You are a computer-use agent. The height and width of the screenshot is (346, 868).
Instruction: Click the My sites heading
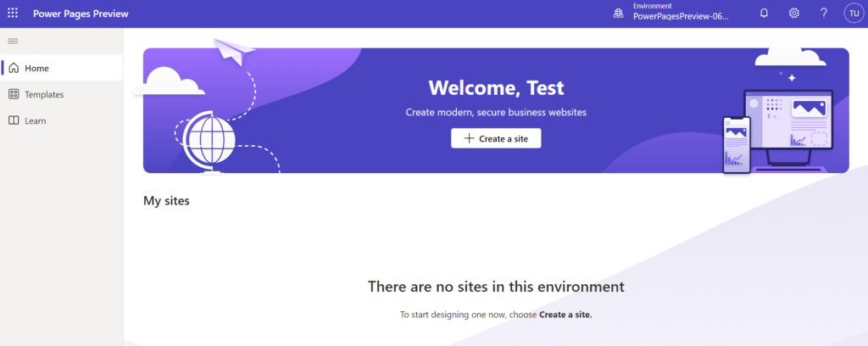pos(167,201)
